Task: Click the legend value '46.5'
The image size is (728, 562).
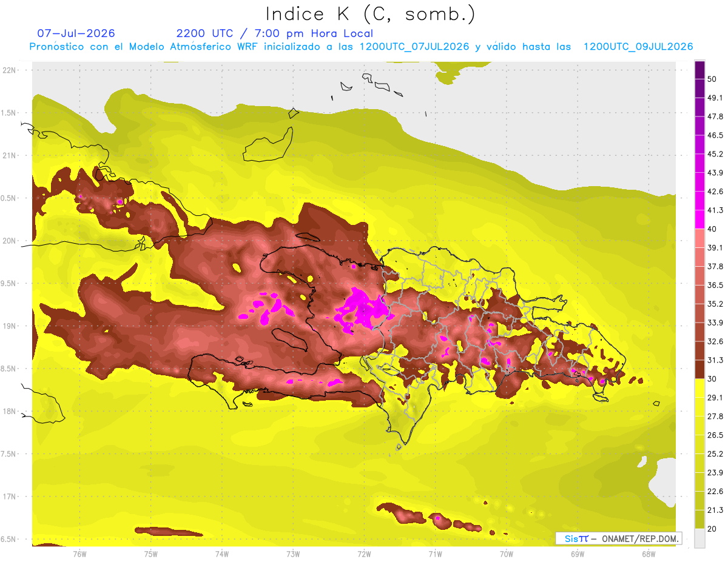Action: [715, 135]
